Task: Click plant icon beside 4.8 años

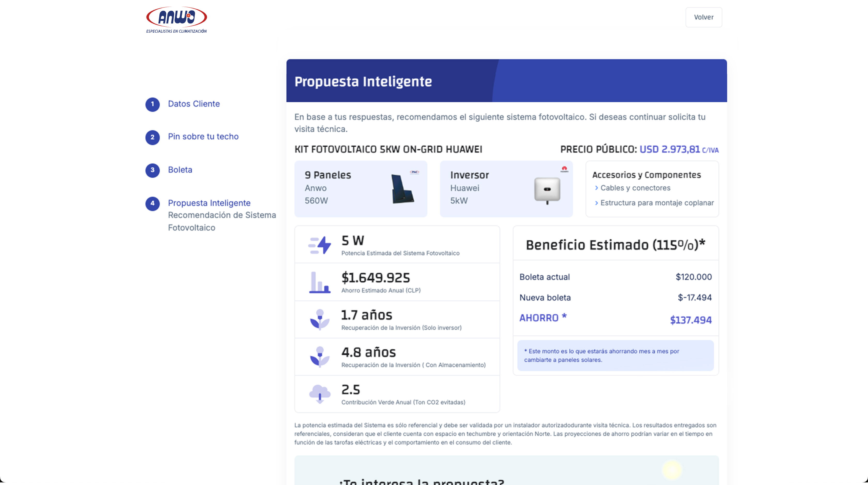Action: (x=320, y=357)
